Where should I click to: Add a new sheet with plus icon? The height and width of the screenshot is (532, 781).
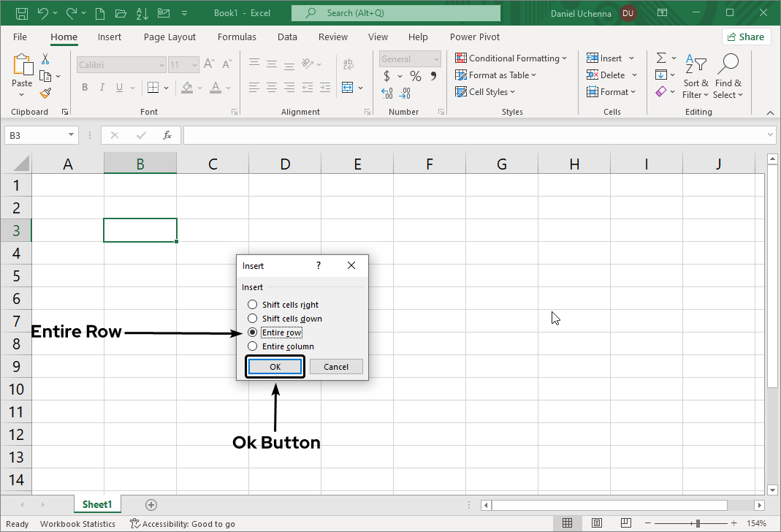click(151, 505)
